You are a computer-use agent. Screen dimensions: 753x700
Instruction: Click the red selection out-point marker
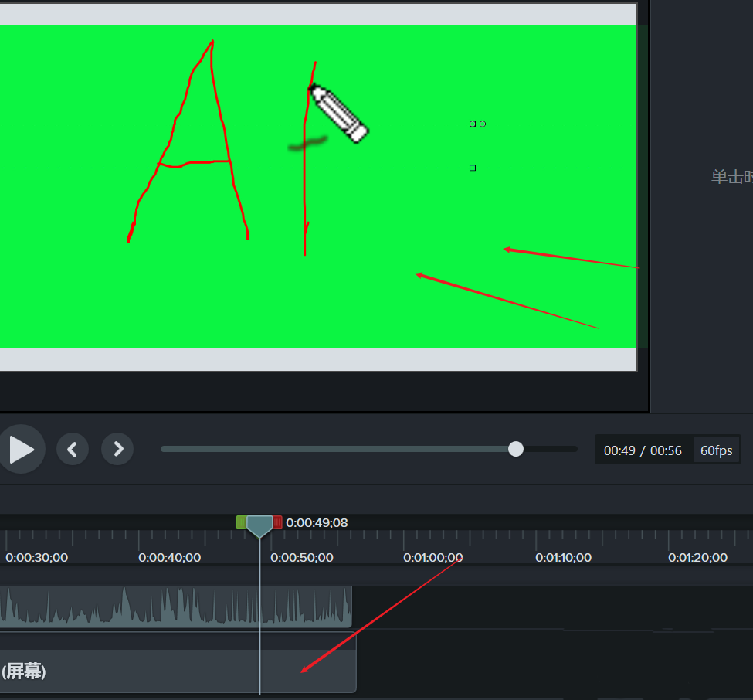tap(277, 522)
